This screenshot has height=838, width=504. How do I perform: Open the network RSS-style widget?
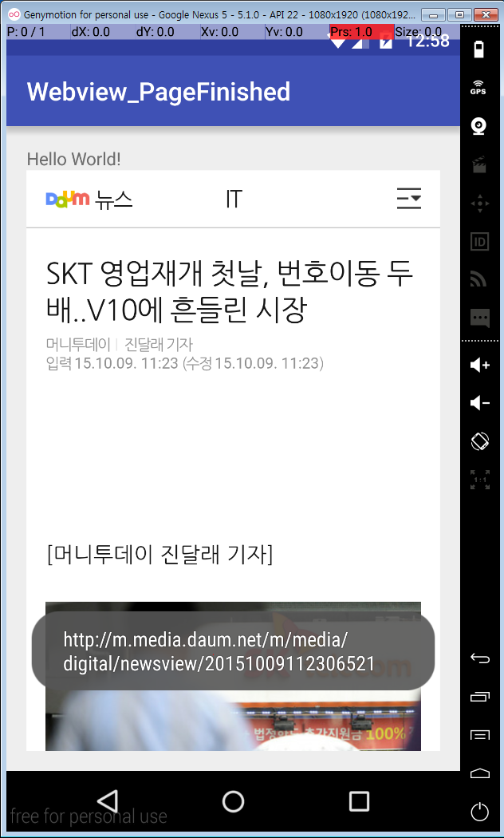[x=479, y=279]
